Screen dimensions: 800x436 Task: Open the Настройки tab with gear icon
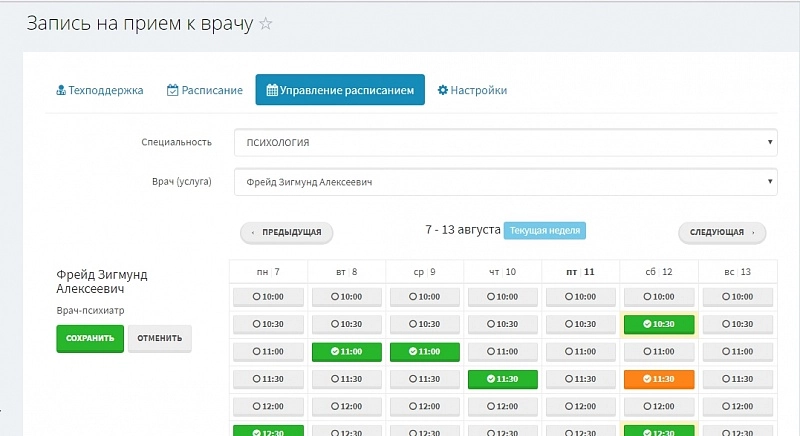[x=472, y=90]
